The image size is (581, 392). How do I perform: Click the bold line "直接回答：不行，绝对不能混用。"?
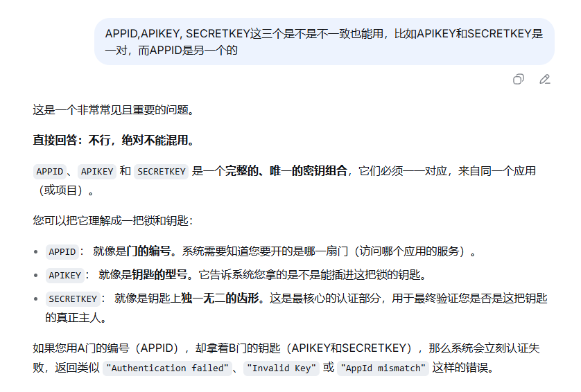pyautogui.click(x=113, y=141)
